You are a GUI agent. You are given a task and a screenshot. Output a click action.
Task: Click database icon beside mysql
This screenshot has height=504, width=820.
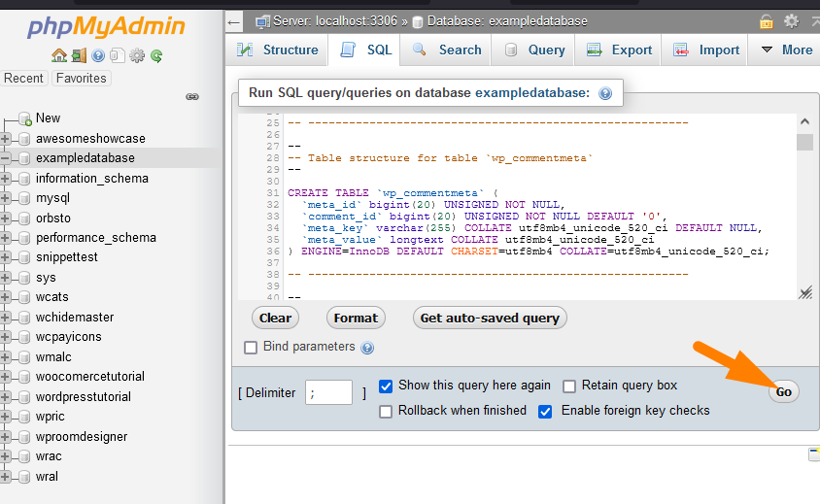pyautogui.click(x=24, y=198)
